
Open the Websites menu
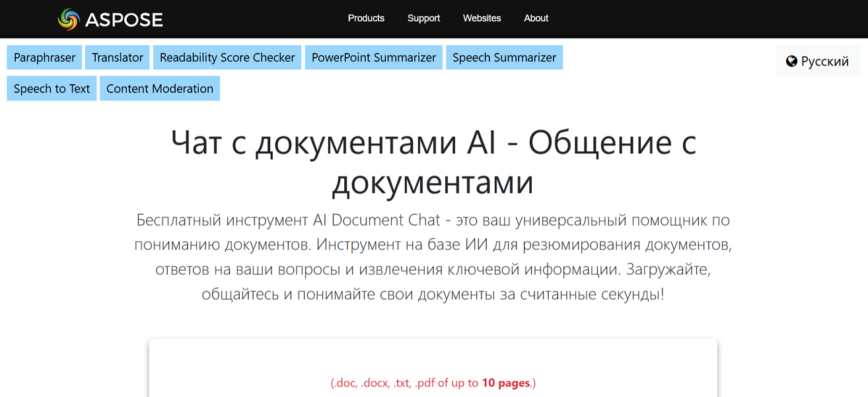pyautogui.click(x=482, y=18)
